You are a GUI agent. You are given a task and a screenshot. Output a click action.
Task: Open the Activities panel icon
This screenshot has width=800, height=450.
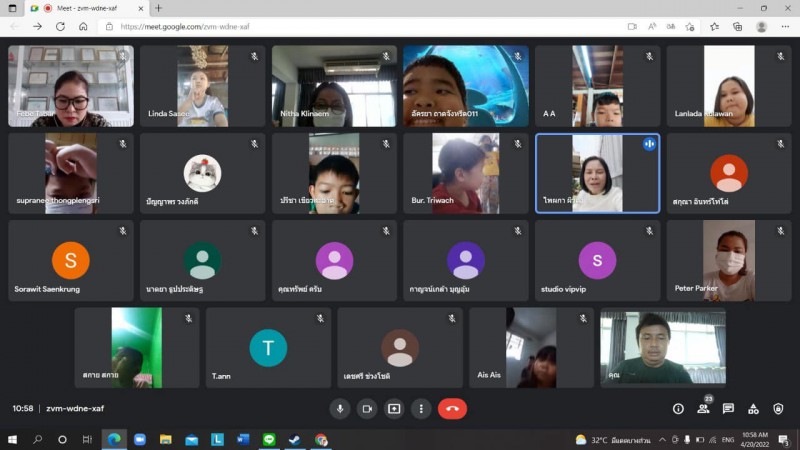(x=753, y=408)
